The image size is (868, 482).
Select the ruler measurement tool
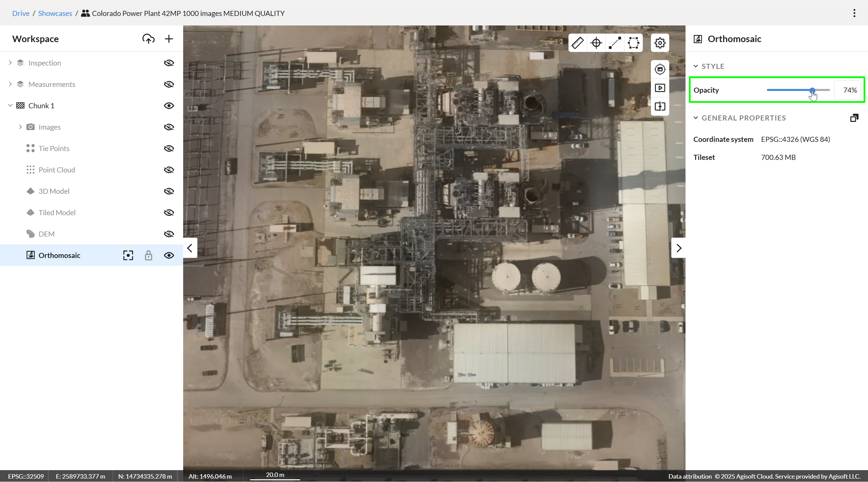coord(577,43)
